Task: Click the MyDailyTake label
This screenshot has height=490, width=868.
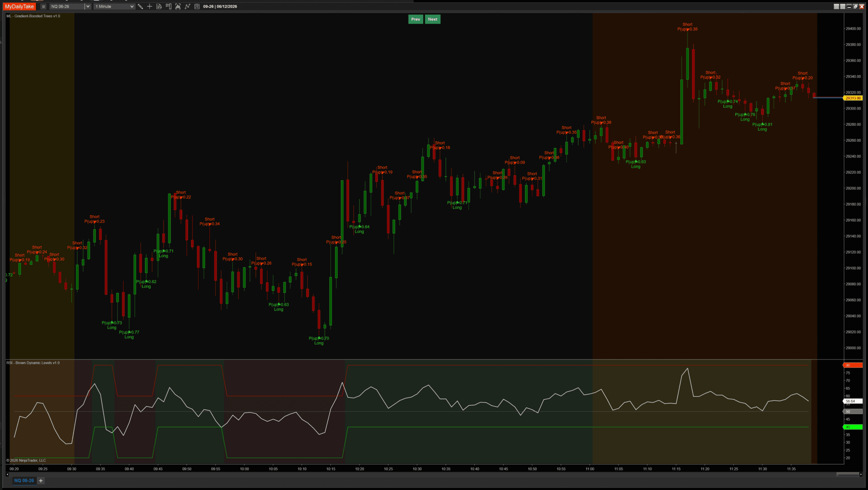Action: point(19,6)
